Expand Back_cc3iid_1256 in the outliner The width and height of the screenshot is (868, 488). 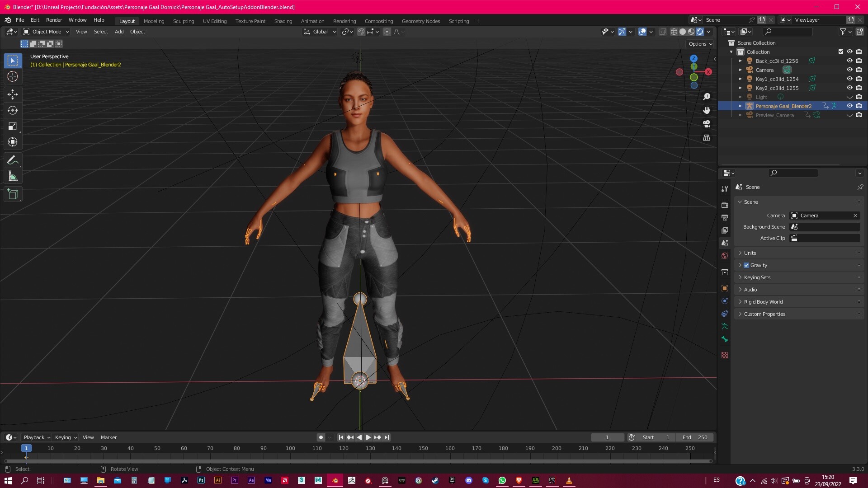click(x=740, y=61)
